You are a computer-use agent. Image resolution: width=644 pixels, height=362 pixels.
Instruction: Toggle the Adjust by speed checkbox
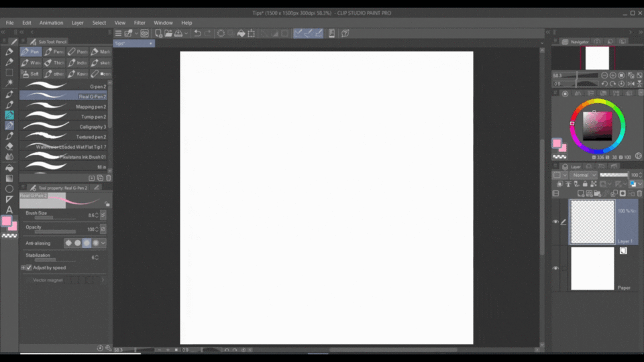pyautogui.click(x=29, y=267)
